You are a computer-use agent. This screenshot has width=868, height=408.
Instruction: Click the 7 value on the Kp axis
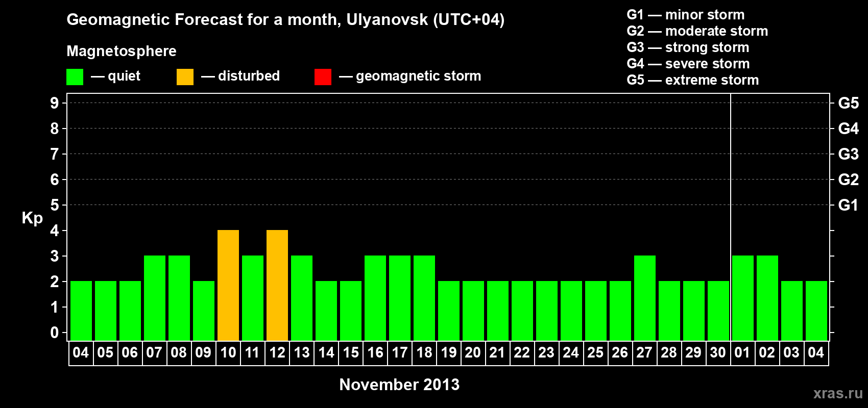tap(55, 154)
